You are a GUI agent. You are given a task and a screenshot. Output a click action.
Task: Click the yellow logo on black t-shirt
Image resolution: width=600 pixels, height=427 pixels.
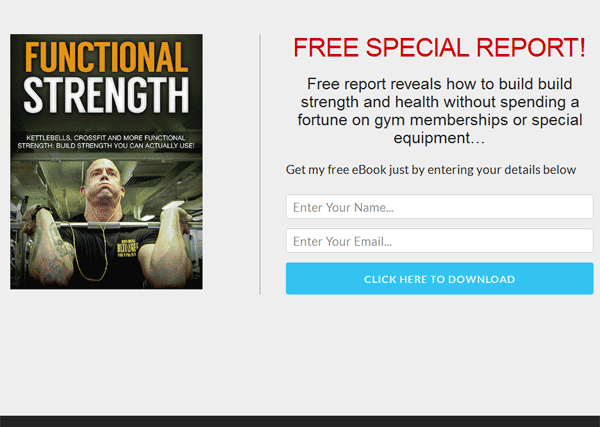click(x=127, y=248)
